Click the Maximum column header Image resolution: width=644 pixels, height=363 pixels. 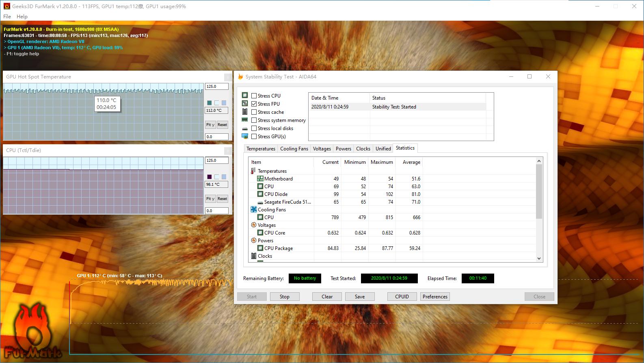click(382, 162)
